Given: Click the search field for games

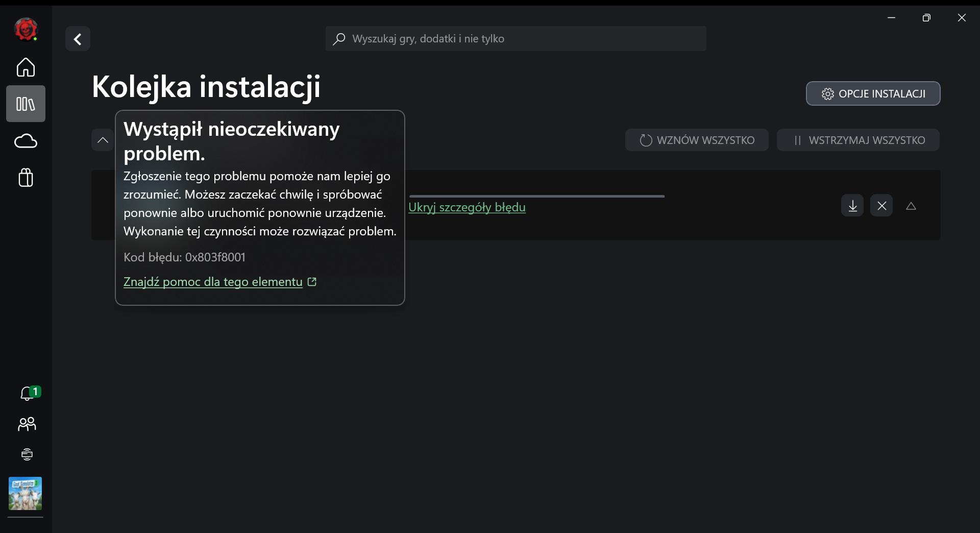Looking at the screenshot, I should (516, 39).
